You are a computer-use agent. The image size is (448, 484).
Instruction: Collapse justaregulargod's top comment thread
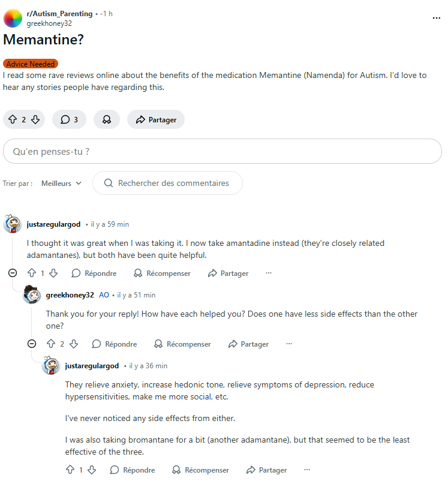[13, 273]
